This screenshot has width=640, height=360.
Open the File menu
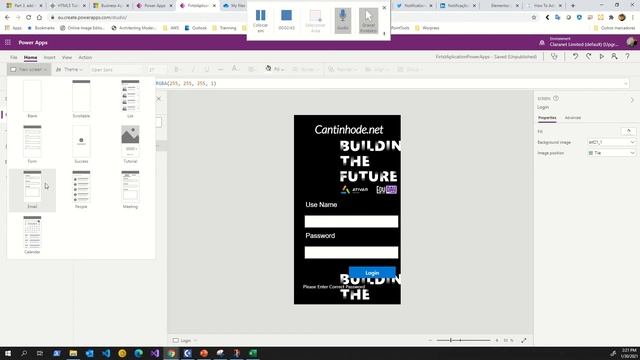[x=13, y=58]
